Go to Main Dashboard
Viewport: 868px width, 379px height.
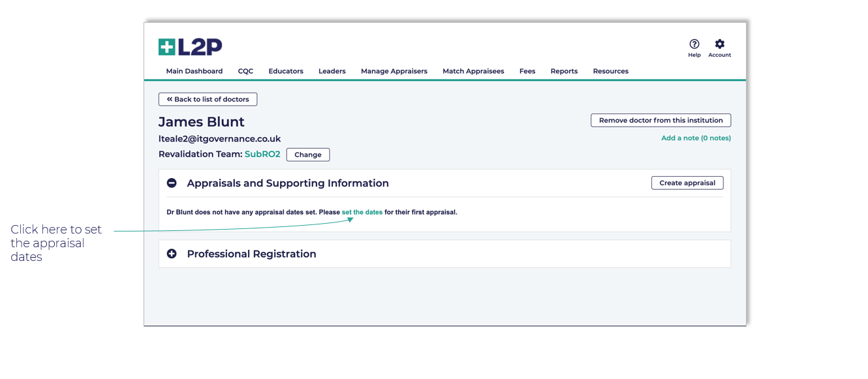tap(194, 71)
